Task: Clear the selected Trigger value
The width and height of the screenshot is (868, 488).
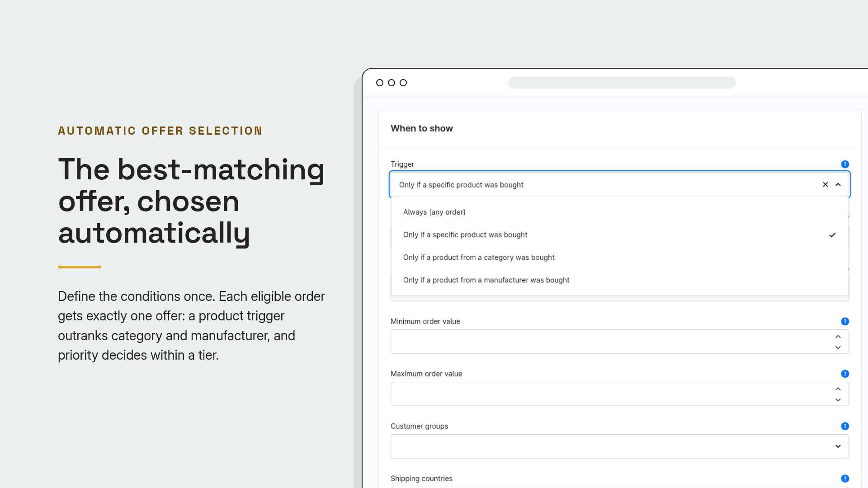Action: pyautogui.click(x=825, y=184)
